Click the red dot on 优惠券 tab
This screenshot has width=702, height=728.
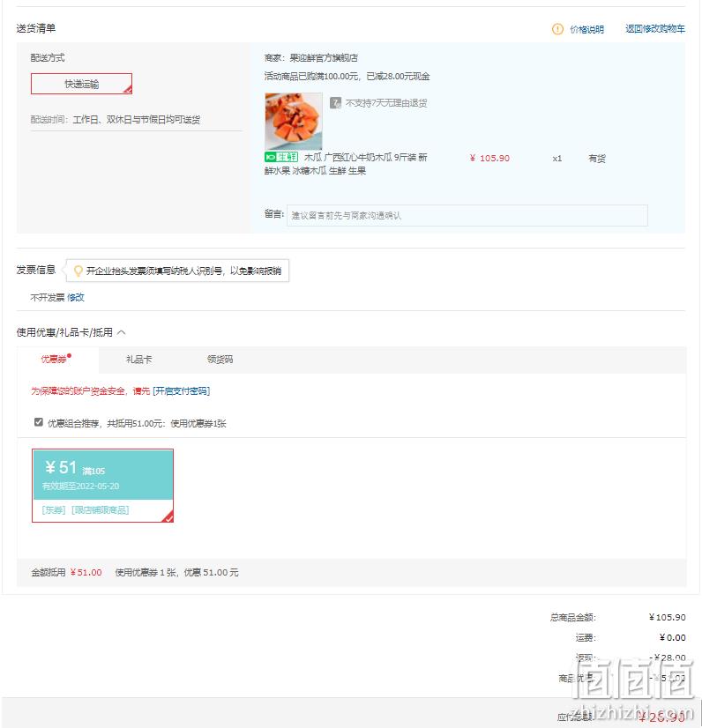pyautogui.click(x=69, y=356)
